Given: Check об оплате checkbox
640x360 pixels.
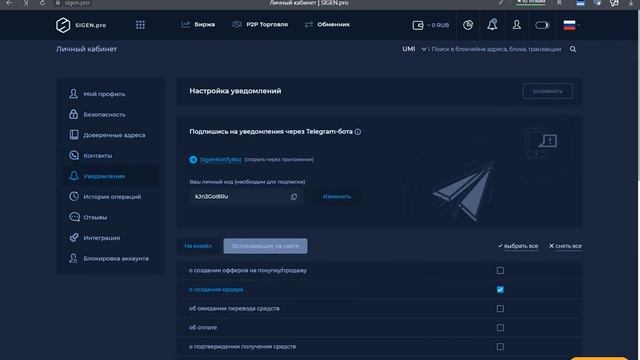Looking at the screenshot, I should click(500, 327).
